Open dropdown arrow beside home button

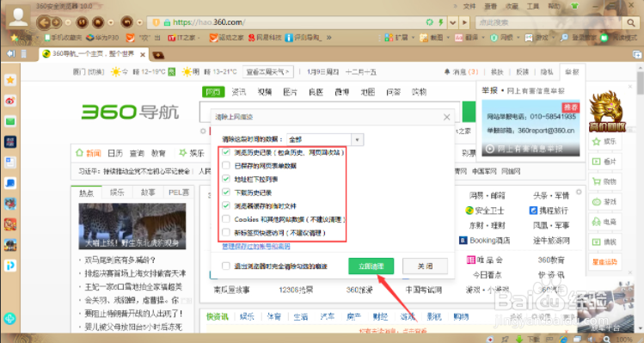tap(110, 22)
